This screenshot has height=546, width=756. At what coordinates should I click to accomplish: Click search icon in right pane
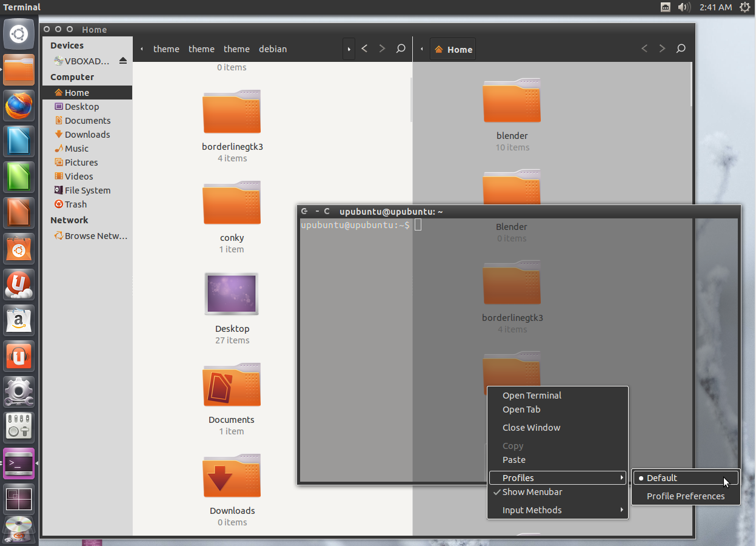click(x=681, y=49)
